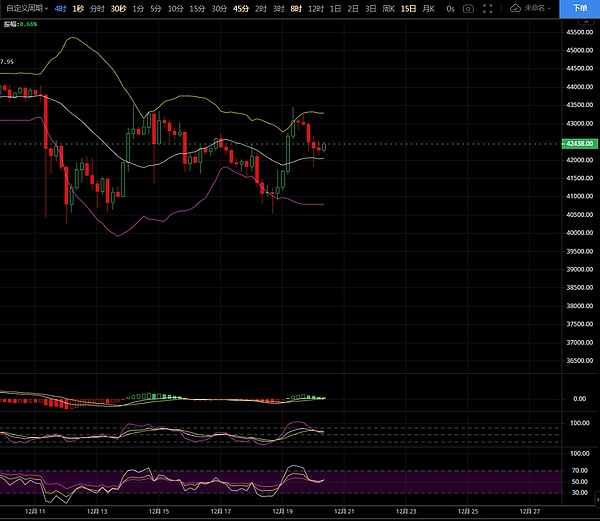Click the cloud save icon

515,8
